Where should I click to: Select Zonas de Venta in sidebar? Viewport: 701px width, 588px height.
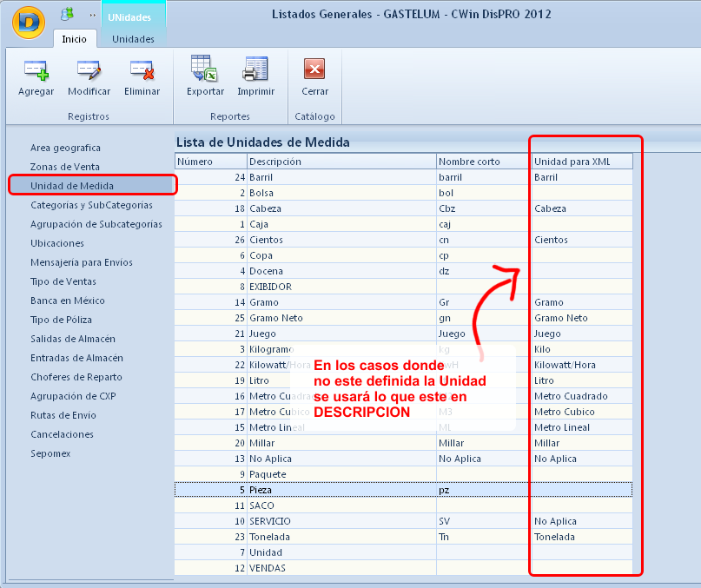click(x=65, y=167)
